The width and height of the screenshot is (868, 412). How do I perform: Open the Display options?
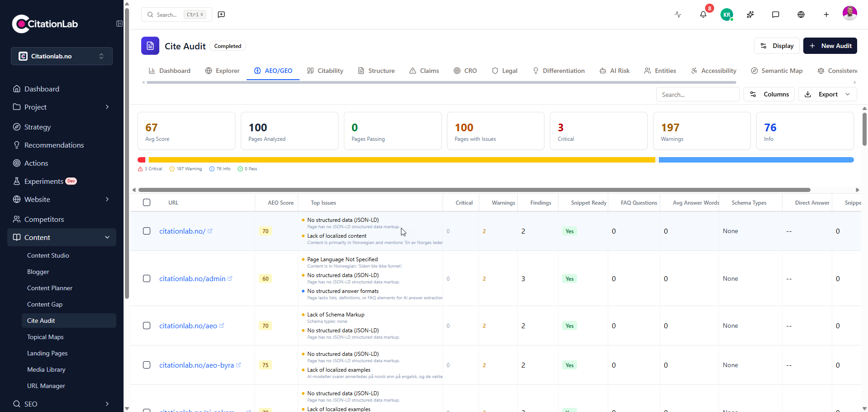(777, 46)
